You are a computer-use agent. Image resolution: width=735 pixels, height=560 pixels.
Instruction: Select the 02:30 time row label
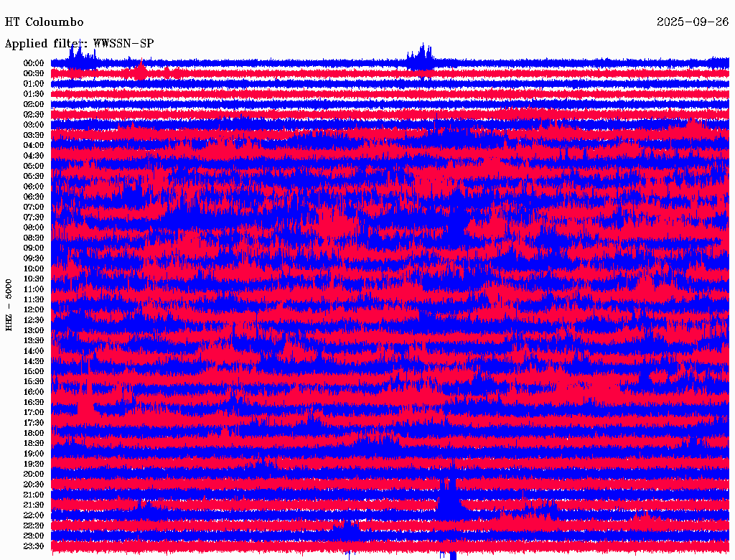[34, 114]
